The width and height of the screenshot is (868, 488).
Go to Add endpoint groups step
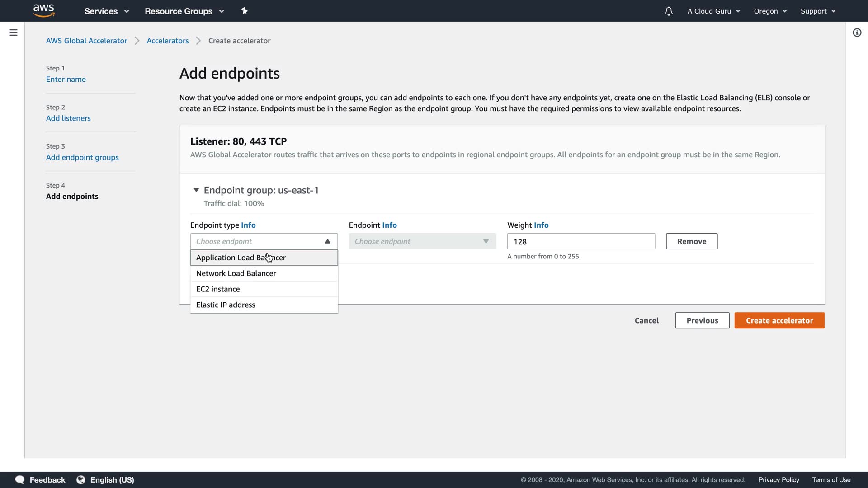pyautogui.click(x=82, y=157)
